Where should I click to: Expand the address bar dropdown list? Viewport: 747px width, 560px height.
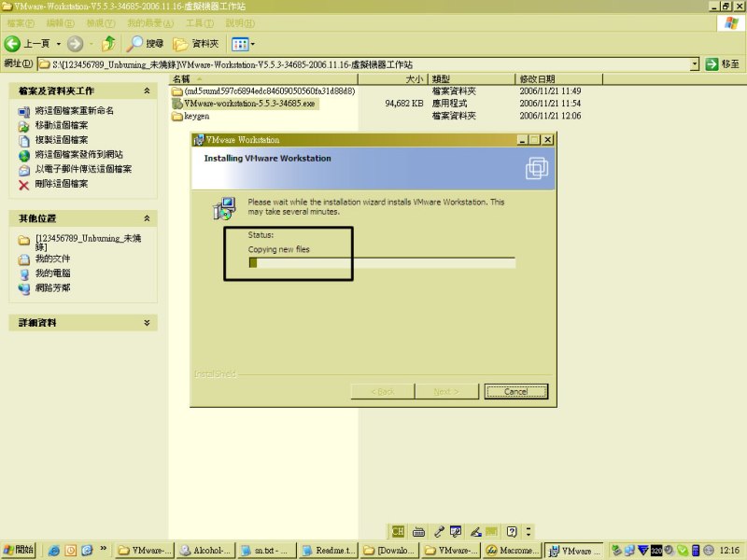(695, 63)
